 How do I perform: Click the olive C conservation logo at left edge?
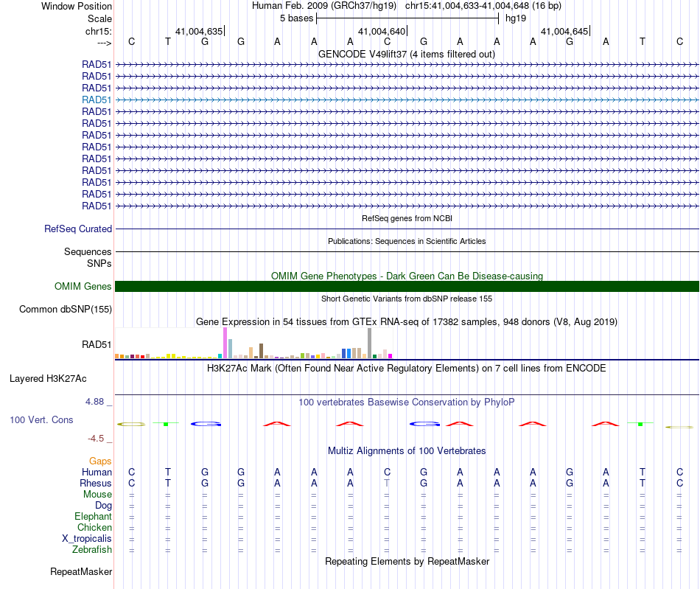[131, 424]
